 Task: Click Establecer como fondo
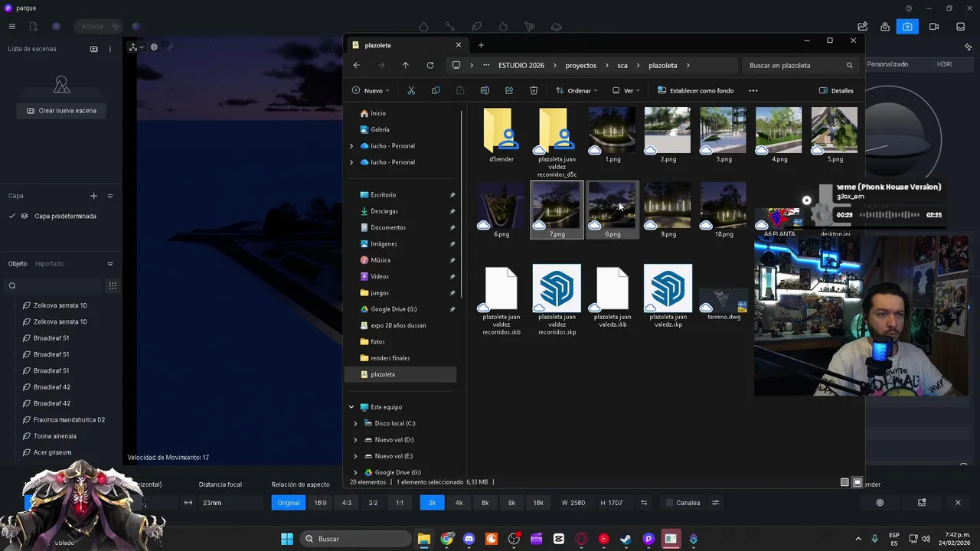click(x=695, y=90)
